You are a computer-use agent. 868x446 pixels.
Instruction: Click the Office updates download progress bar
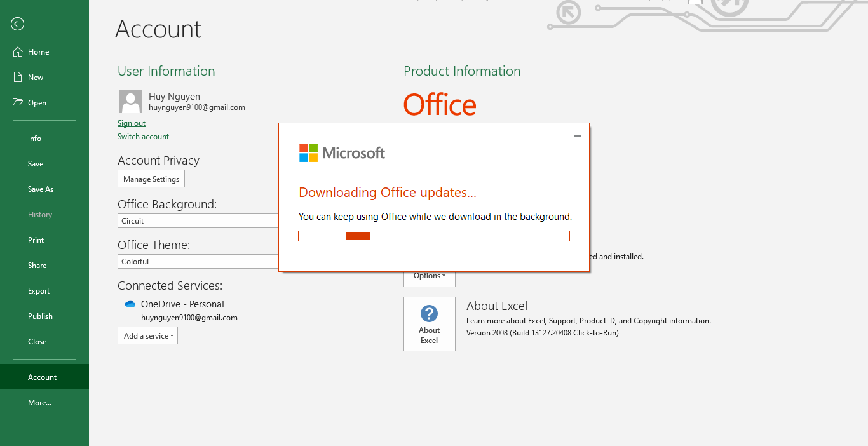pos(434,236)
